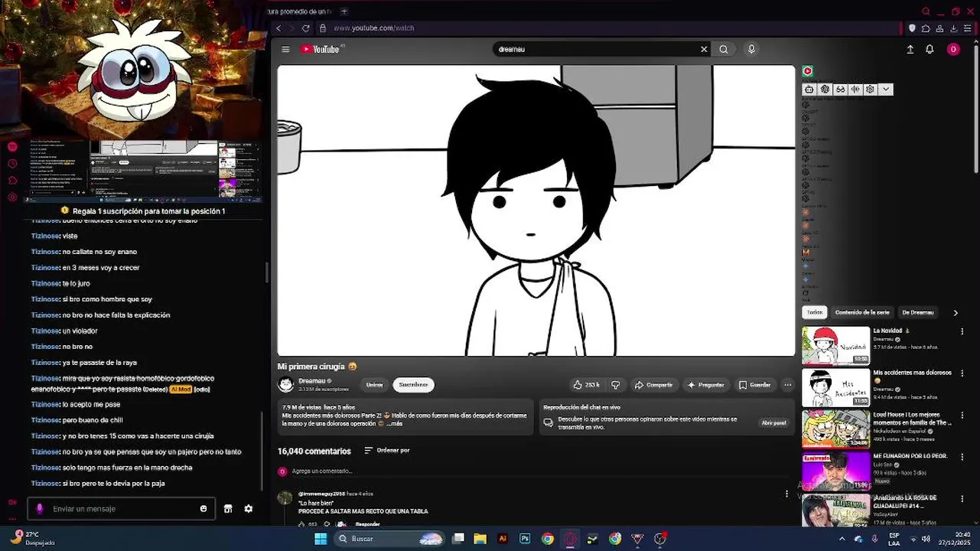Toggle the Suscribirse subscription button

pos(413,385)
